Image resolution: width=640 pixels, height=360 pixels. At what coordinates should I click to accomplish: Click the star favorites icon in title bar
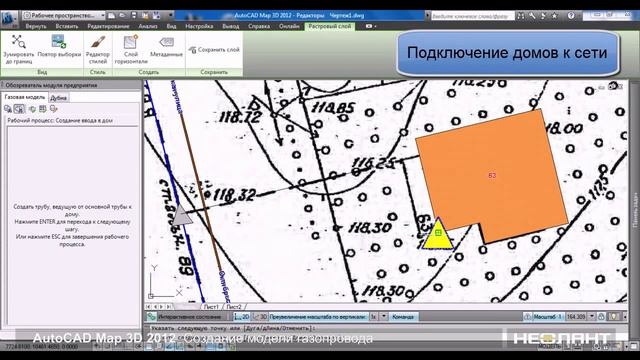(x=554, y=16)
